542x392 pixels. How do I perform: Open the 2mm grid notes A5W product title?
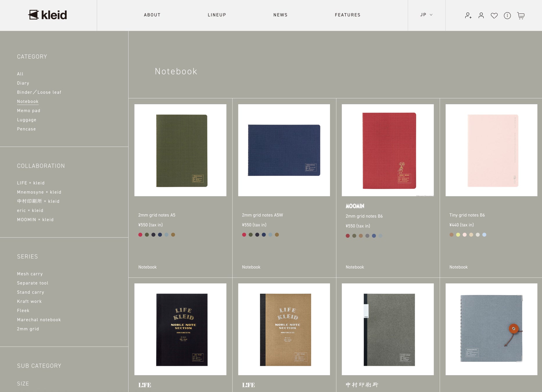[x=263, y=215]
